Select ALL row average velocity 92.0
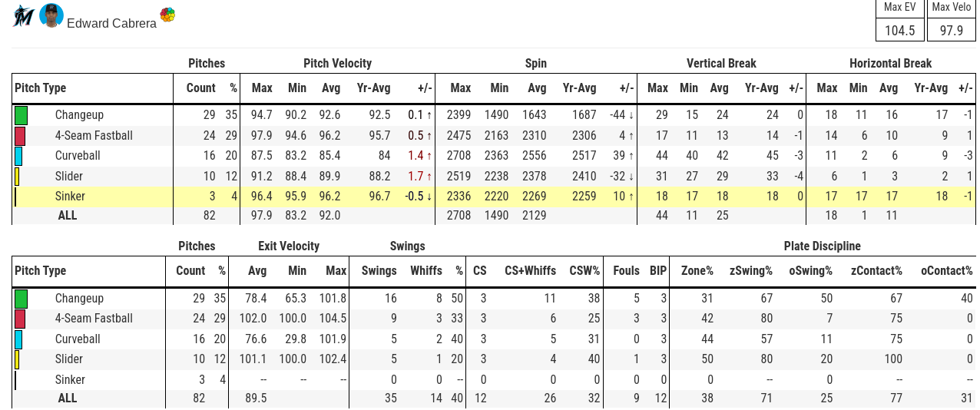Screen dimensions: 980x410 [329, 216]
